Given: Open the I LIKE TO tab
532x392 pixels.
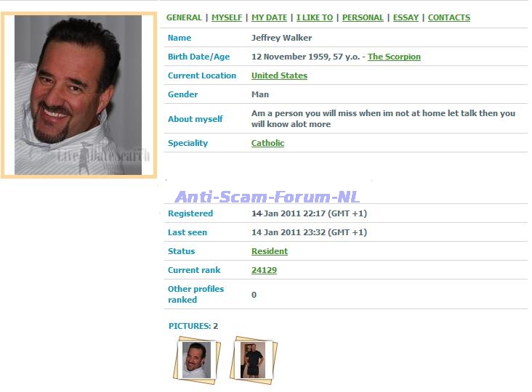Looking at the screenshot, I should (315, 17).
